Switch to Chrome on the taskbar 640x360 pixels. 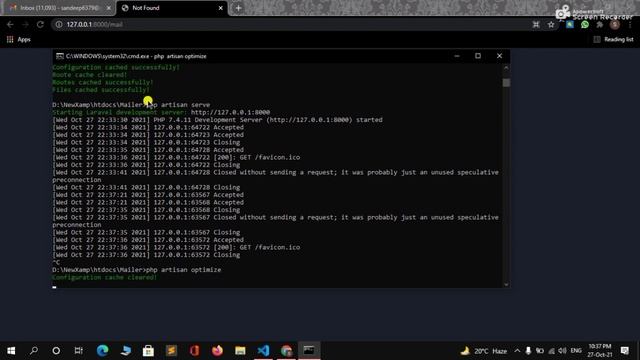286,351
